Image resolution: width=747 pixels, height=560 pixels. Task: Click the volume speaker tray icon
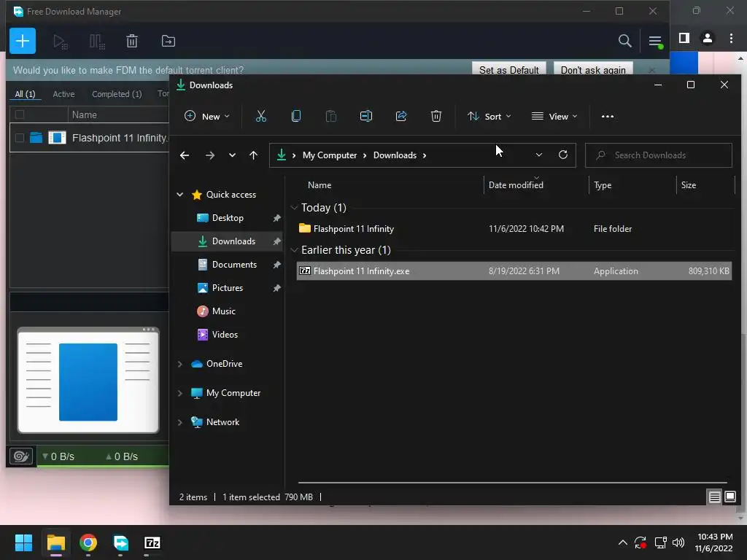(678, 542)
